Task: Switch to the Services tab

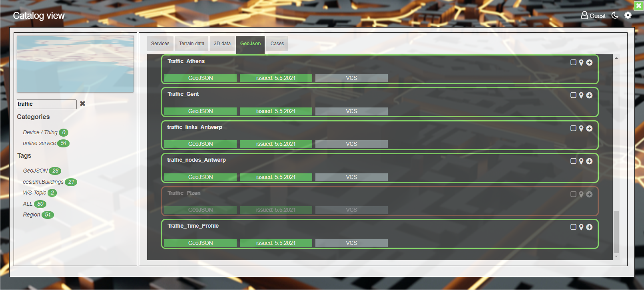Action: click(x=160, y=44)
